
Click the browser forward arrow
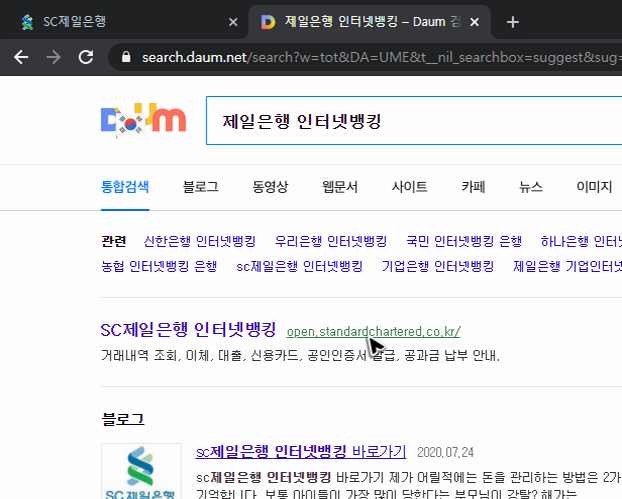(54, 58)
